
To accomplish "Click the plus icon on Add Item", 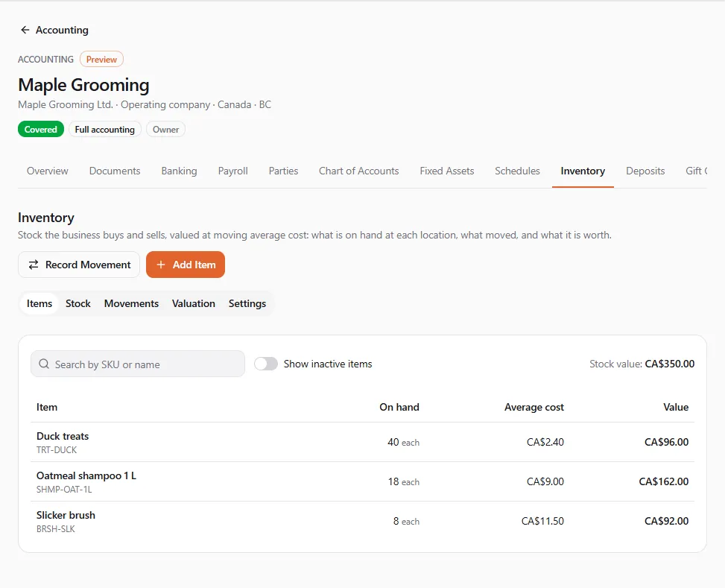I will (x=160, y=265).
